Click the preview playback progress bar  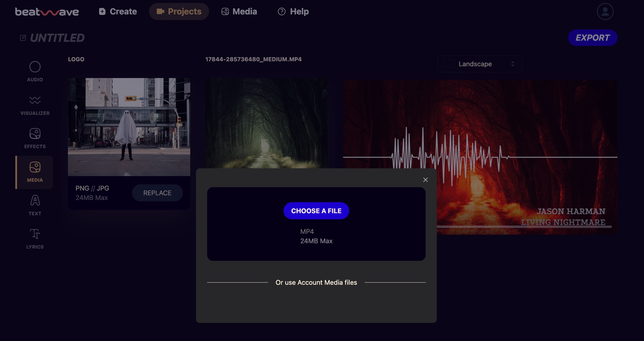pyautogui.click(x=524, y=227)
